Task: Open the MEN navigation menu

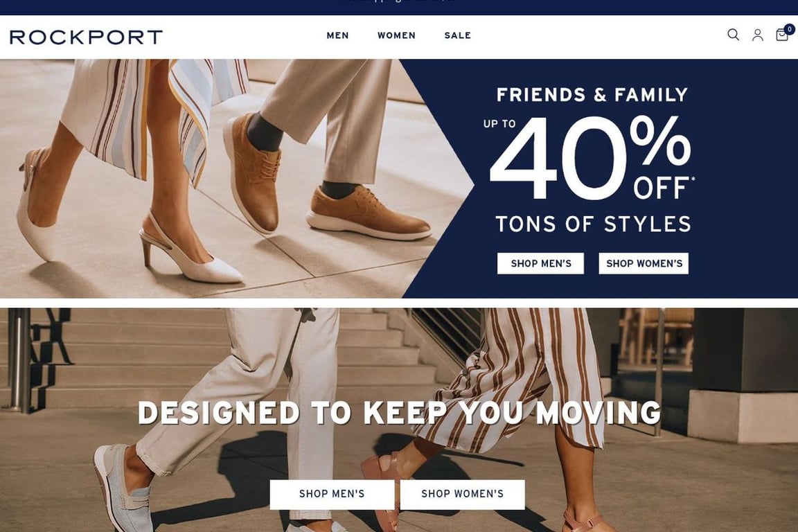Action: click(337, 35)
